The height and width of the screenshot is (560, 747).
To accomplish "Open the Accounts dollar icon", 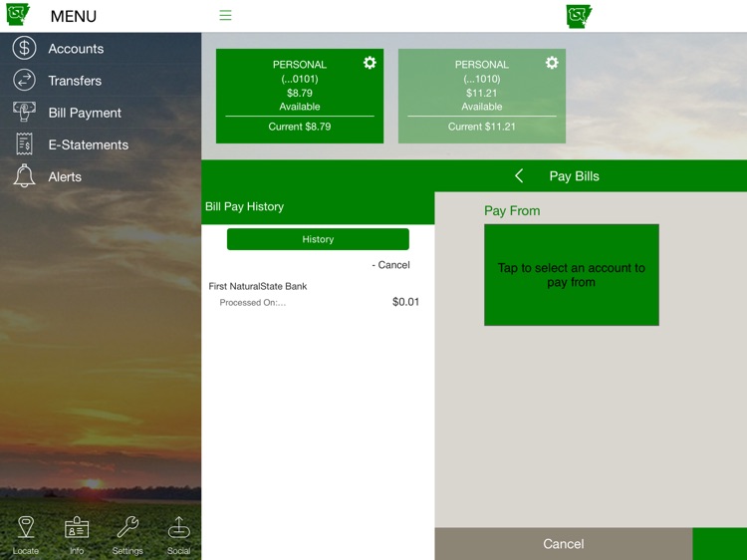I will (x=24, y=48).
